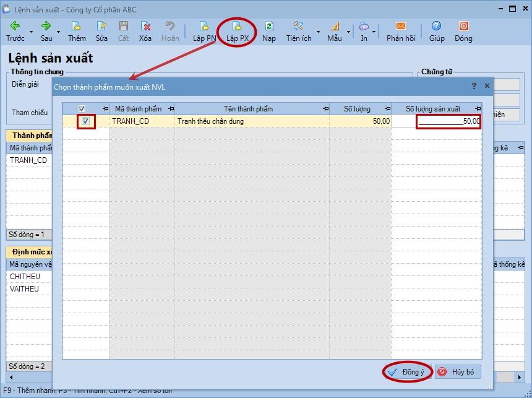Click the Lập PN toolbar icon
The image size is (532, 398).
204,27
